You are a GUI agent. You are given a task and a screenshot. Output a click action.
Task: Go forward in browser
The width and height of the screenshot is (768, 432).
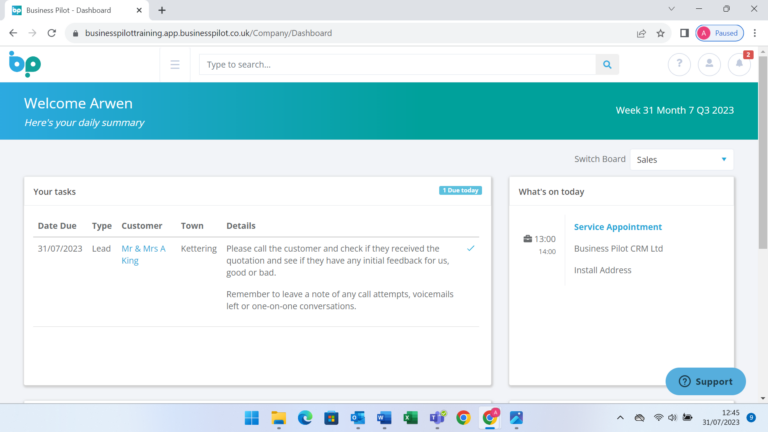[x=32, y=33]
